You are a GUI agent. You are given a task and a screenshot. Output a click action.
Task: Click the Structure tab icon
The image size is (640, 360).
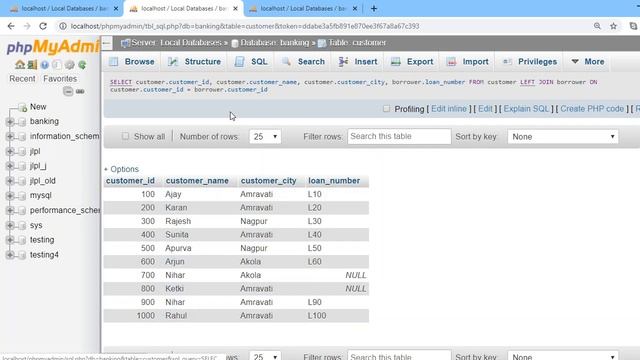(x=173, y=62)
